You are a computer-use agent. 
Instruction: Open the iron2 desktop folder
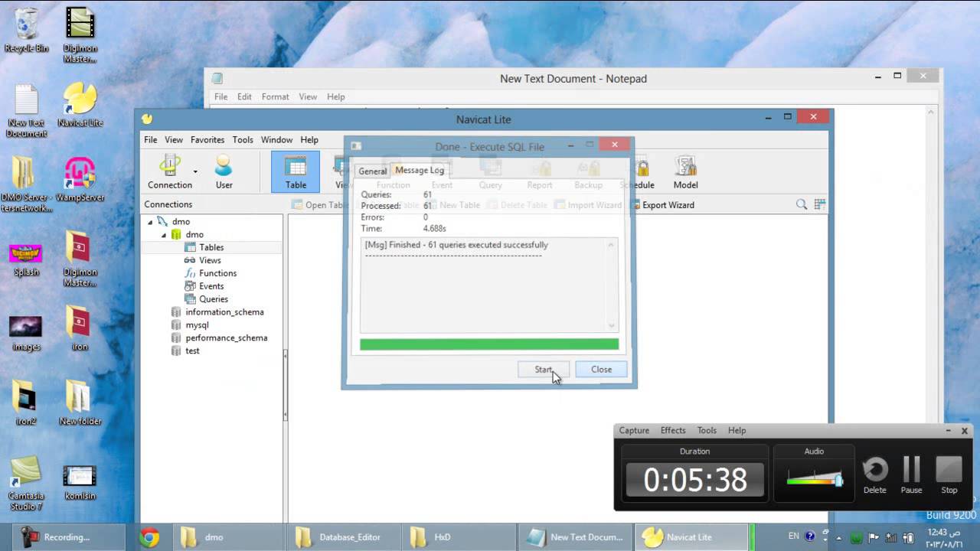[26, 403]
